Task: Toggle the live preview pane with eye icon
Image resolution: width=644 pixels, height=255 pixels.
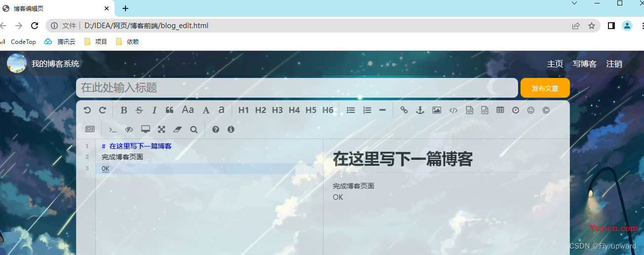Action: click(129, 129)
